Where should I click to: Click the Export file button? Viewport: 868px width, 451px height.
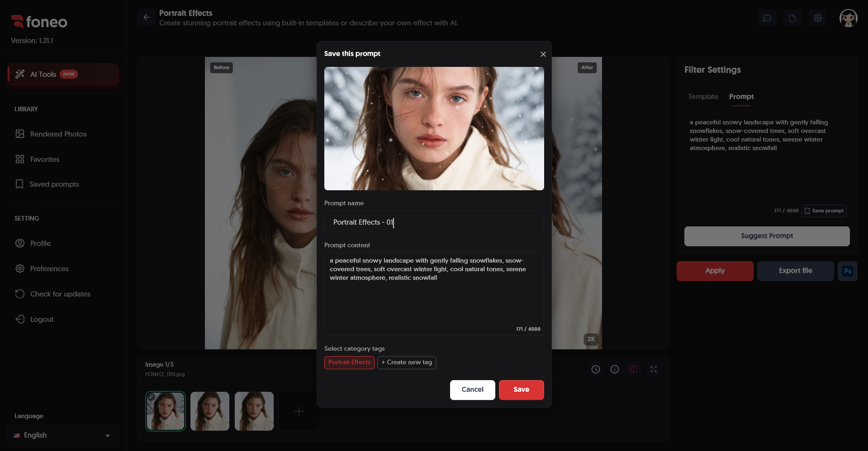tap(796, 271)
